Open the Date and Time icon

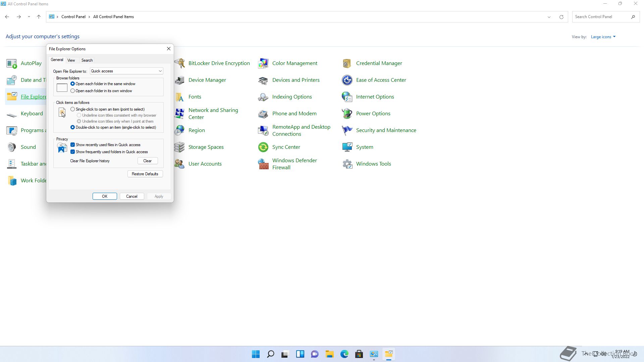(12, 80)
